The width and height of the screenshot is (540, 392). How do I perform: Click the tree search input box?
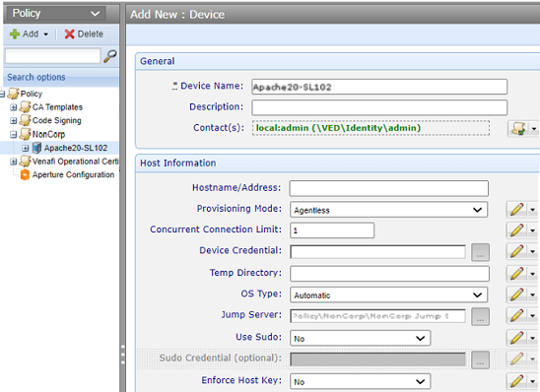tap(52, 56)
